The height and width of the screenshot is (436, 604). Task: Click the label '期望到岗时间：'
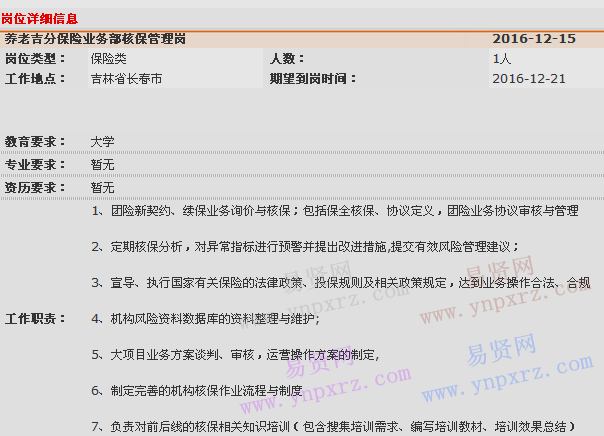coord(313,79)
